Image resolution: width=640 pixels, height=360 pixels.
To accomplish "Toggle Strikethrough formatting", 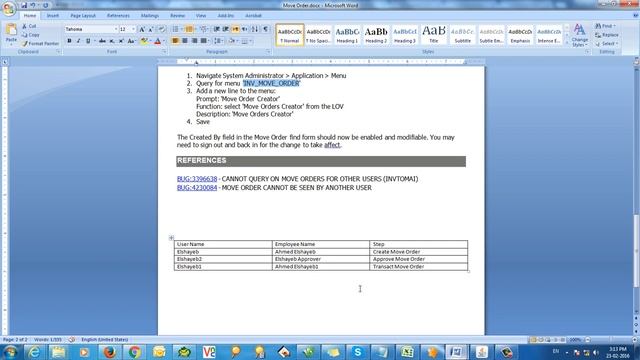I will pos(102,41).
